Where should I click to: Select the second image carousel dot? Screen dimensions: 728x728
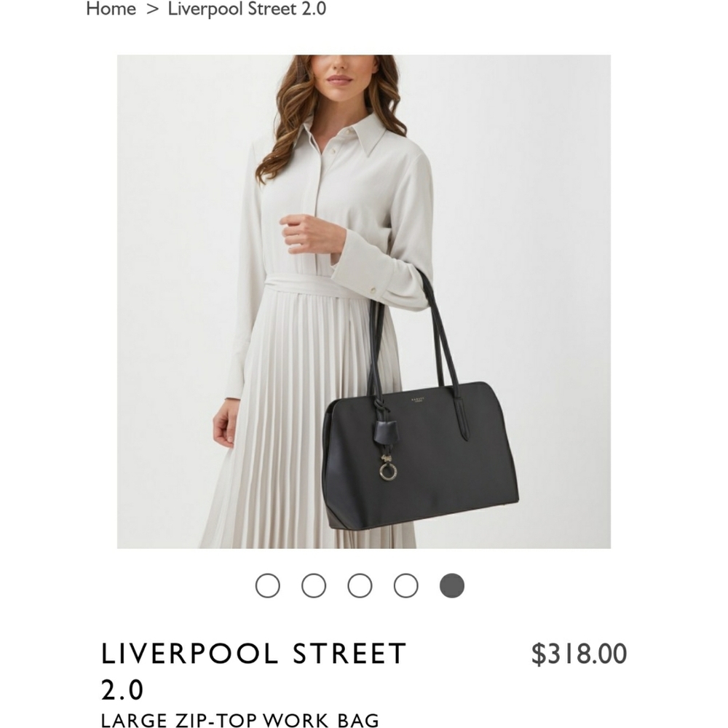[313, 585]
